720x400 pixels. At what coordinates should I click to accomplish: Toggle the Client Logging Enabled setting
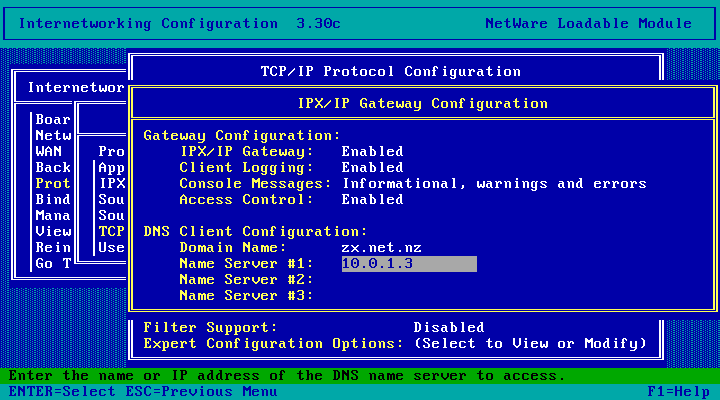(372, 168)
